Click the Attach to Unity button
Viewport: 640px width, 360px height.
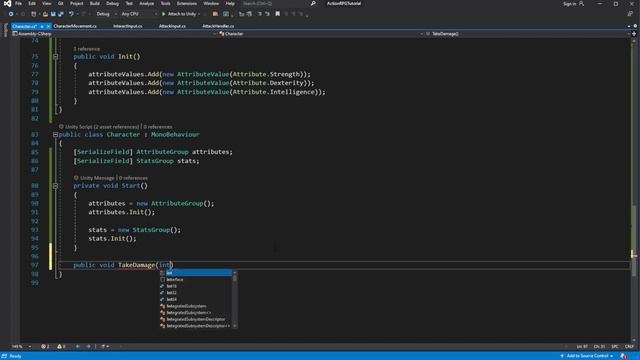[180, 14]
